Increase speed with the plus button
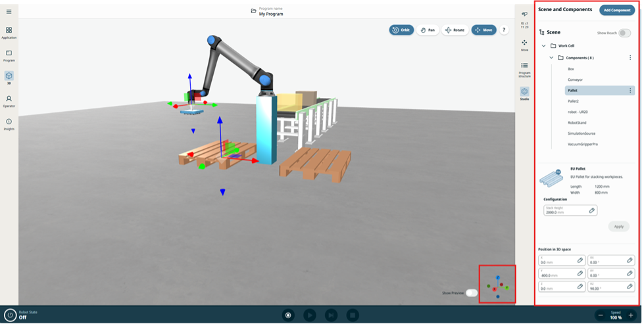Image resolution: width=644 pixels, height=324 pixels. tap(631, 315)
